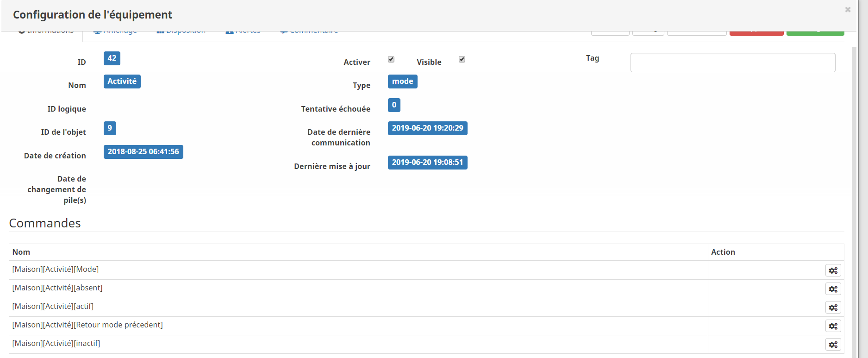Click the 'Date de dernière communication' label

click(x=339, y=138)
